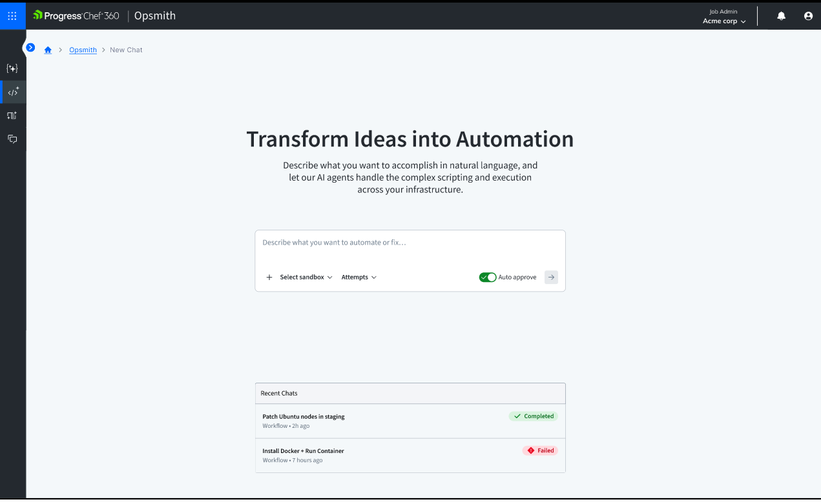Open the notifications bell
The width and height of the screenshot is (821, 504).
point(781,16)
